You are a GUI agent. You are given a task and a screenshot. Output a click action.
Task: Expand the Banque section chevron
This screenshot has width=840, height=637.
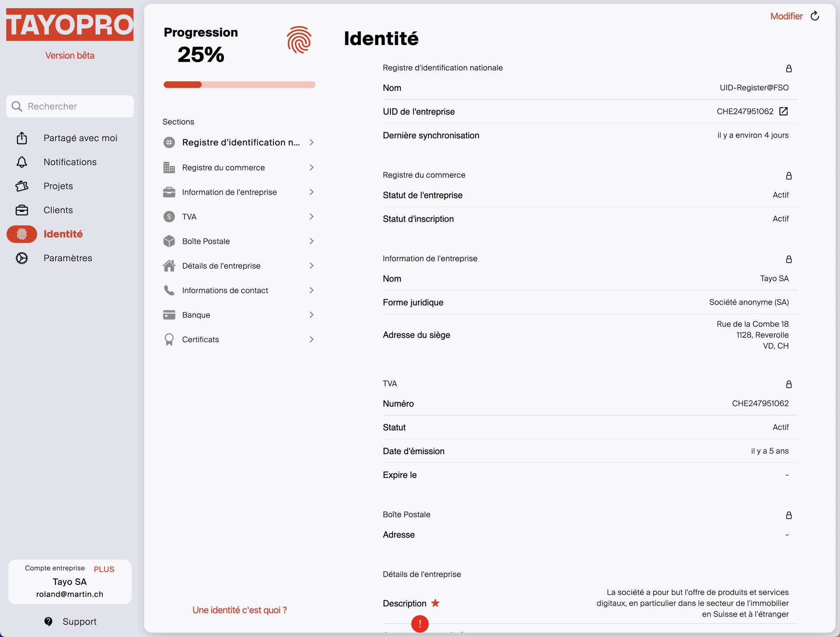pyautogui.click(x=311, y=315)
